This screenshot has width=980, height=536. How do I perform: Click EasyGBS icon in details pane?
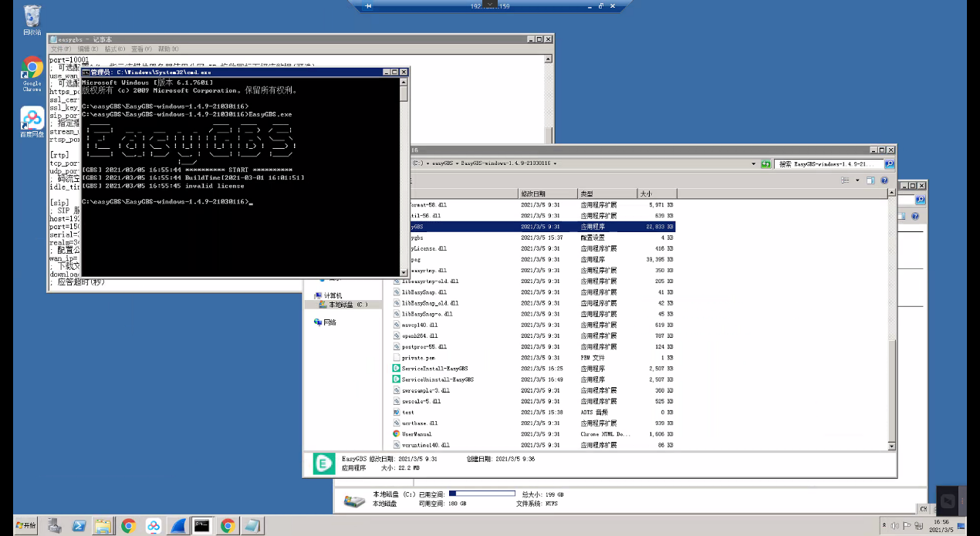[x=323, y=464]
